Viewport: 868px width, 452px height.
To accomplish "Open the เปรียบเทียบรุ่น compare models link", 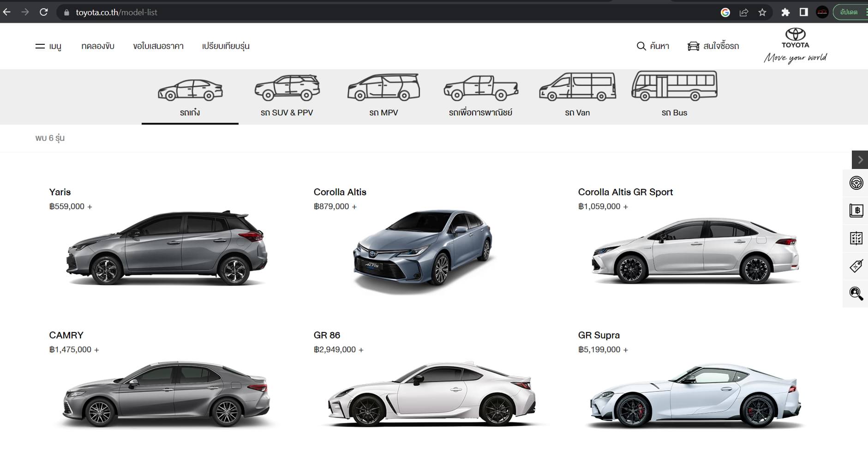I will tap(226, 46).
